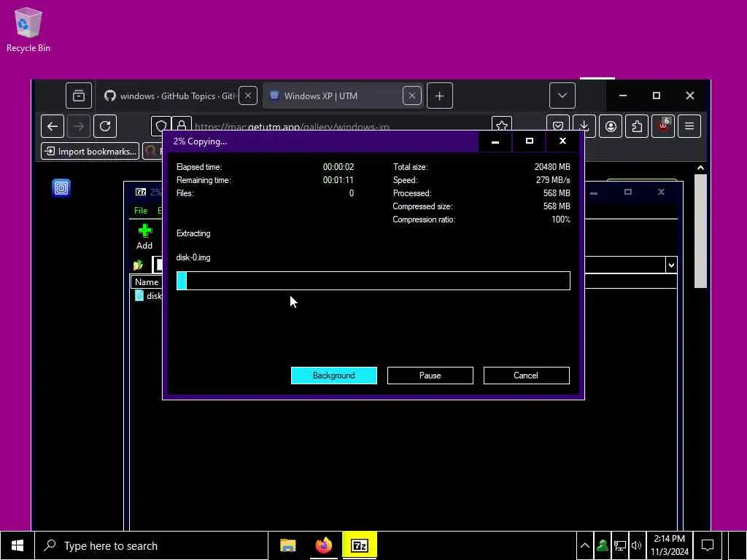Image resolution: width=747 pixels, height=560 pixels.
Task: Click the browser page vertical scrollbar
Action: tap(700, 231)
